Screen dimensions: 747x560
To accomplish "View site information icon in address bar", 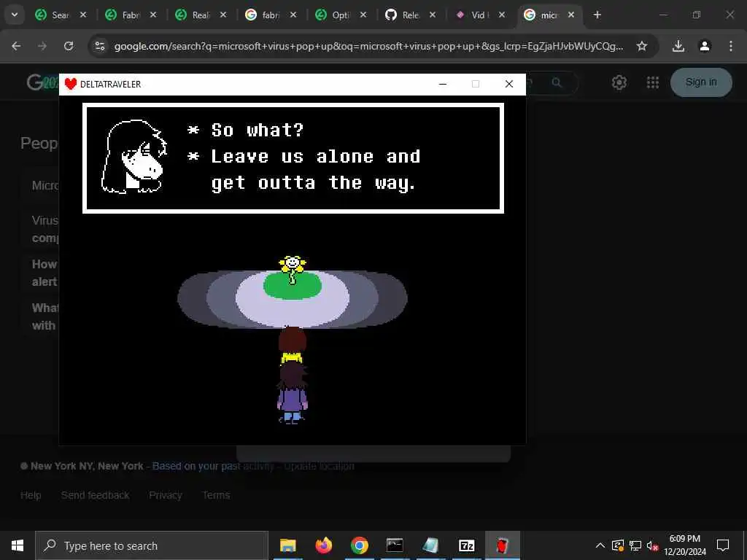I will (x=99, y=46).
